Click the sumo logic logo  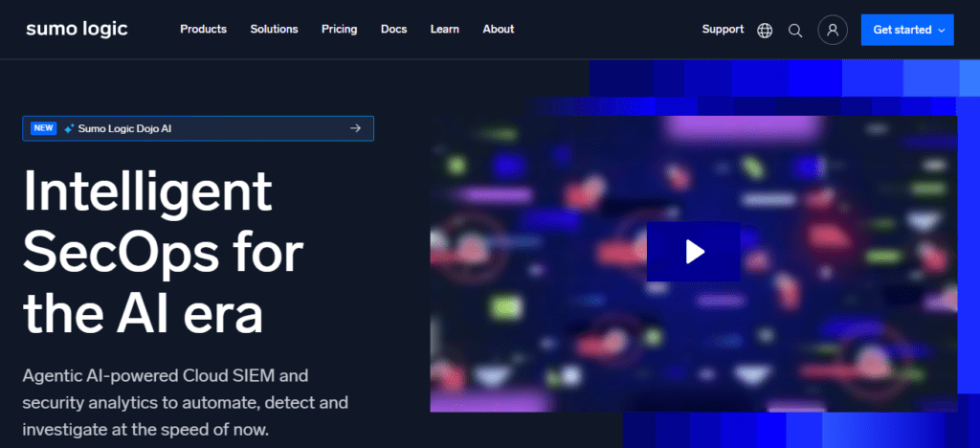tap(77, 29)
